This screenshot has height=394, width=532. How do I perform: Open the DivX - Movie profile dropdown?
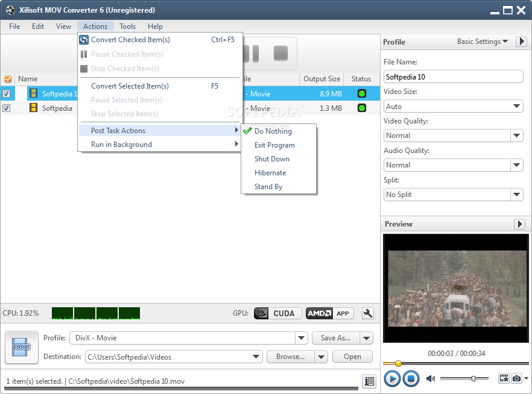[x=301, y=338]
